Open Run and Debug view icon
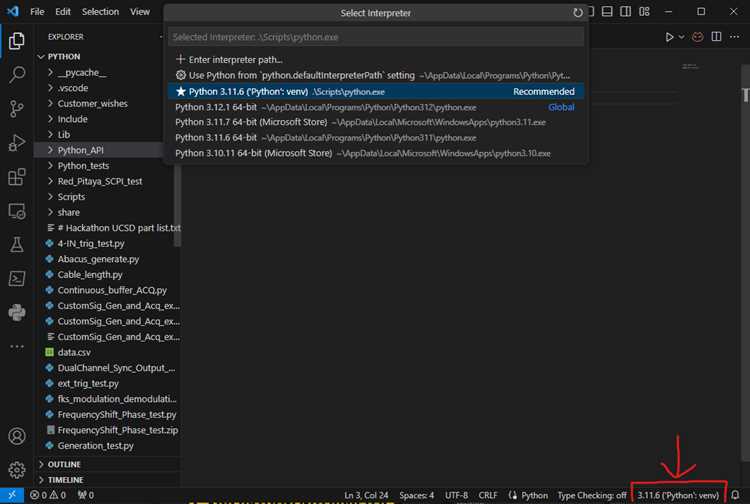Screen dimensions: 750x504 click(x=17, y=142)
